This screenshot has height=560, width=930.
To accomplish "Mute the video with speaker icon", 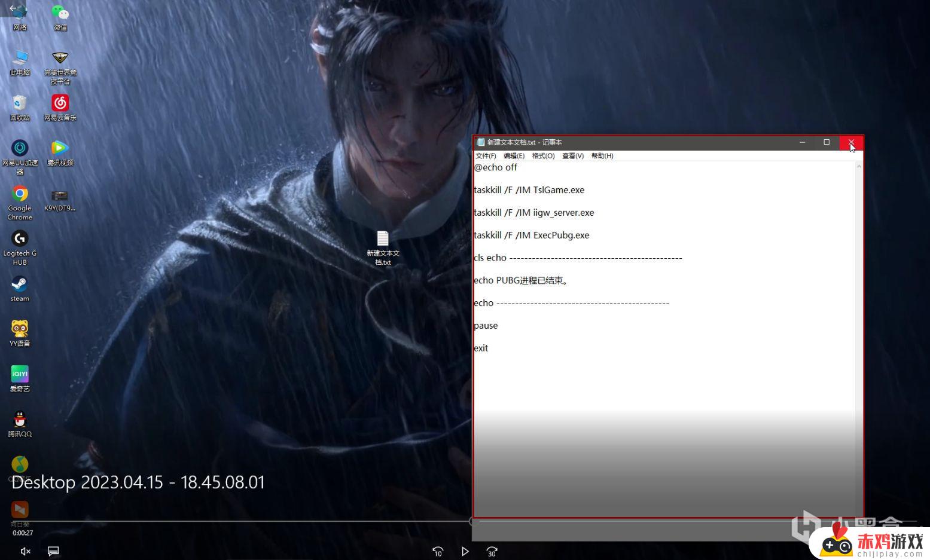I will pos(25,551).
